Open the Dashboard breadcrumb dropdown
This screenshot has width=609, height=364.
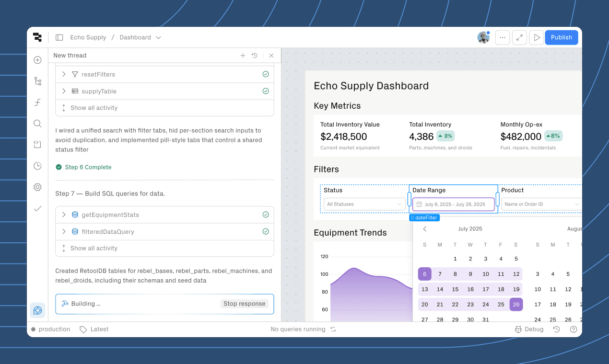point(158,37)
